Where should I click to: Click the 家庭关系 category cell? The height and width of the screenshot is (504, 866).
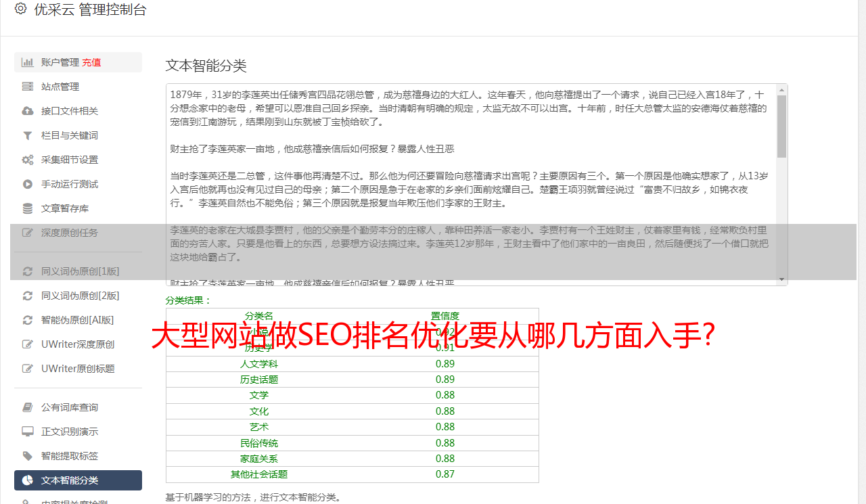coord(259,459)
